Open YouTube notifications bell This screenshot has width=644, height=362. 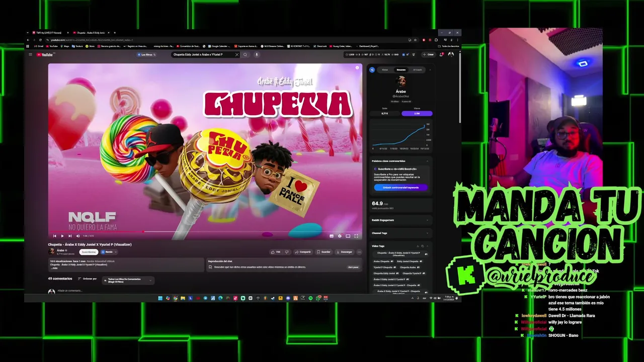click(x=442, y=54)
